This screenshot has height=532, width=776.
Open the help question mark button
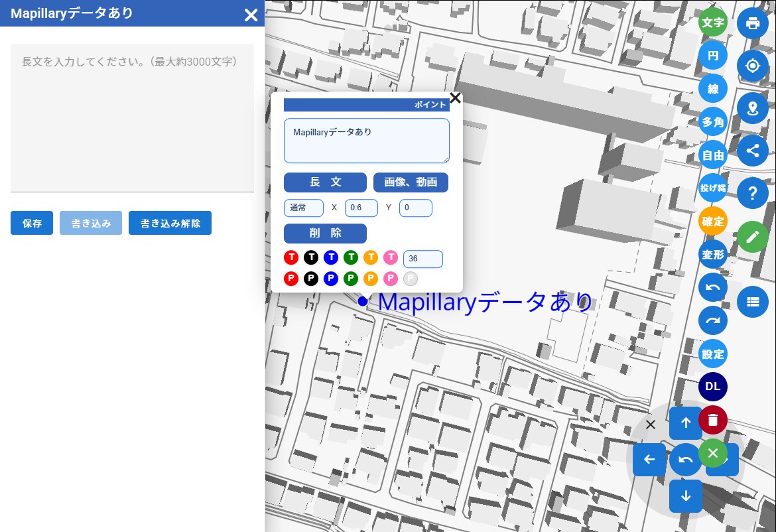click(752, 193)
